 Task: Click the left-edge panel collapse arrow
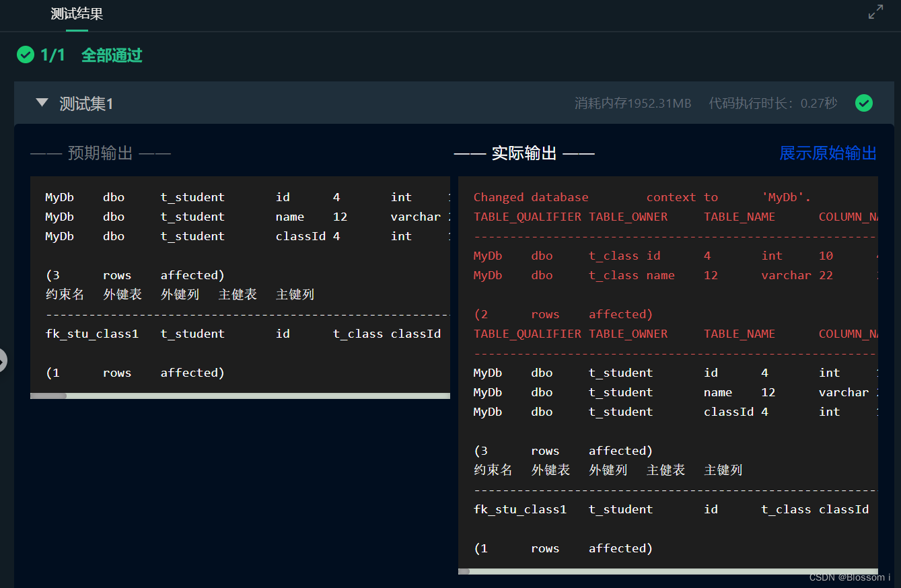[x=3, y=361]
